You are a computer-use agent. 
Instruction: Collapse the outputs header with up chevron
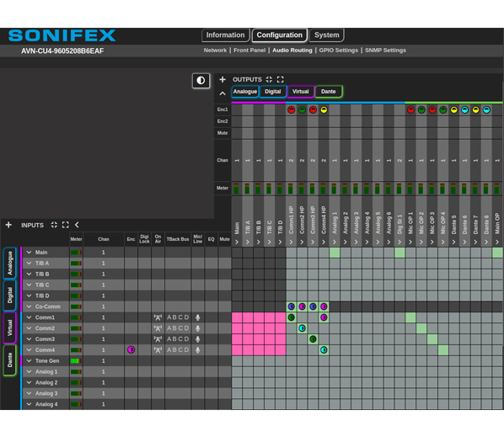223,93
